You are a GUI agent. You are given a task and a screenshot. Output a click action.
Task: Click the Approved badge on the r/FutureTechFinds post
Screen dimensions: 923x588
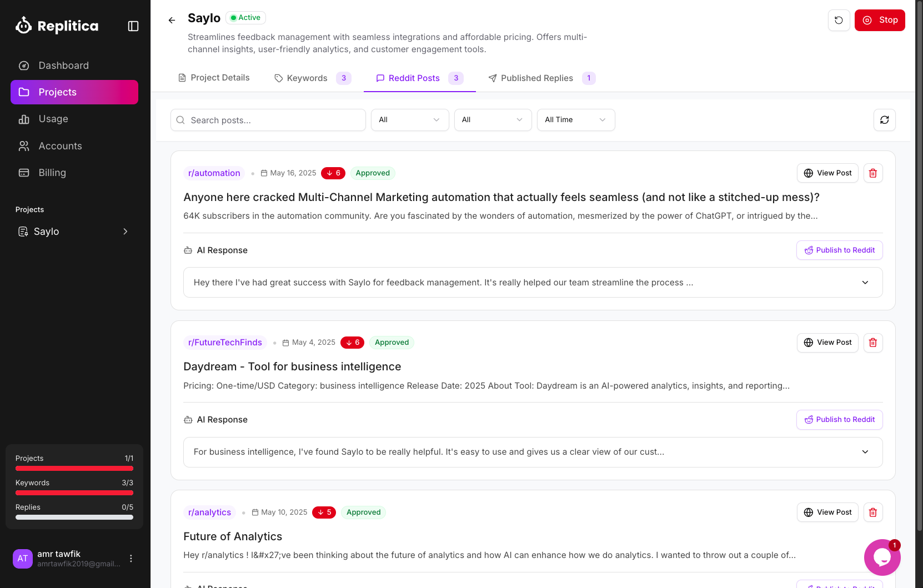pos(392,343)
